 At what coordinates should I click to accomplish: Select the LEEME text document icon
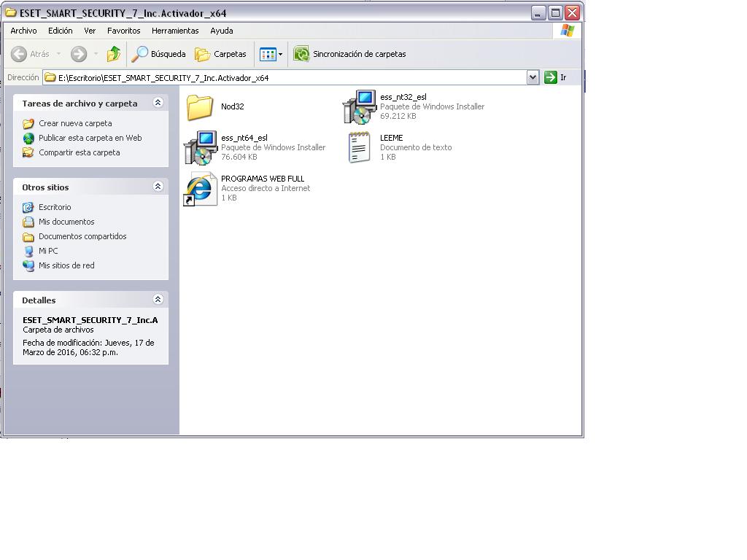(x=359, y=147)
